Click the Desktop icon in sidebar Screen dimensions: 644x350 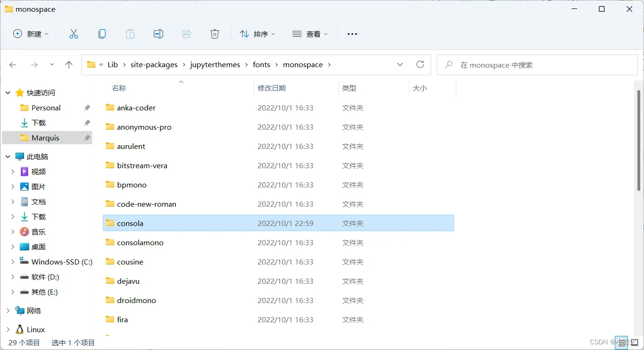coord(24,247)
